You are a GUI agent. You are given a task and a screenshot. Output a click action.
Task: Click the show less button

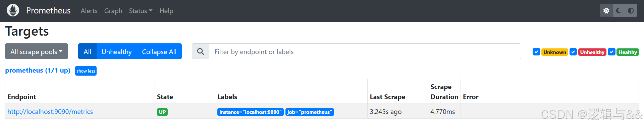pyautogui.click(x=86, y=71)
